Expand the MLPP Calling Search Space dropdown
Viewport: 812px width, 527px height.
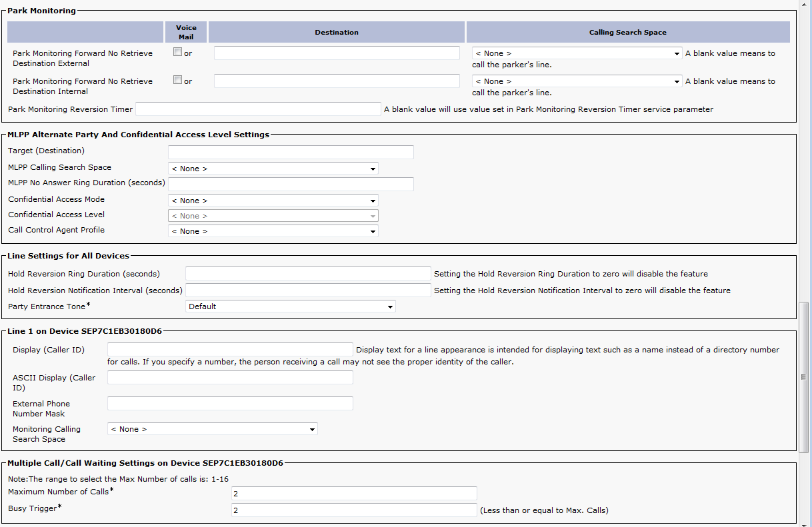[273, 169]
